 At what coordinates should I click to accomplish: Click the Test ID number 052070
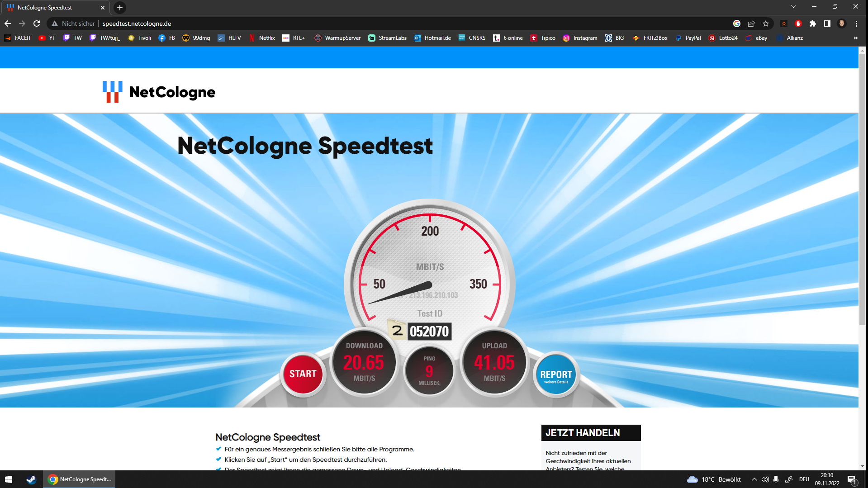429,332
